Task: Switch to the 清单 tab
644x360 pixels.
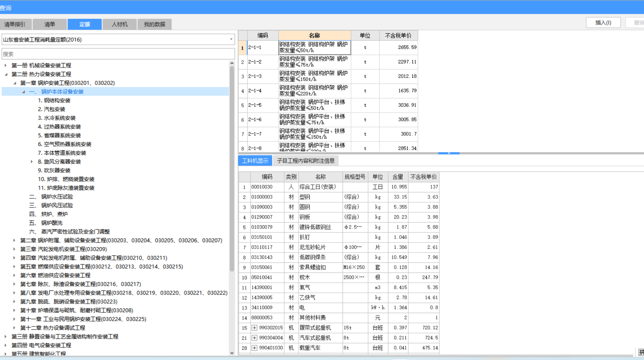Action: click(x=50, y=24)
